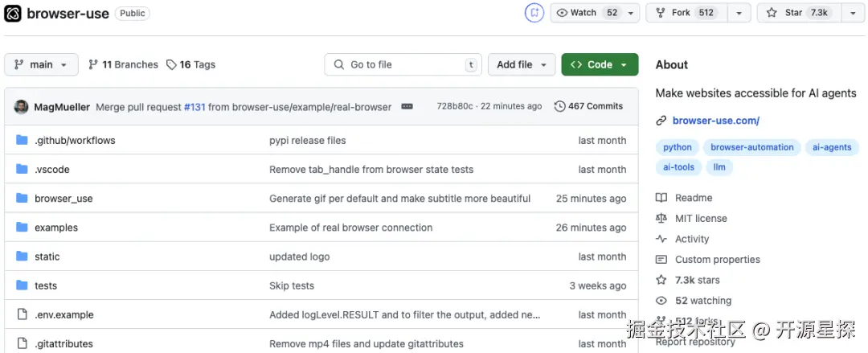Screen dimensions: 868x353
Task: Open the Add file dropdown
Action: pyautogui.click(x=522, y=65)
